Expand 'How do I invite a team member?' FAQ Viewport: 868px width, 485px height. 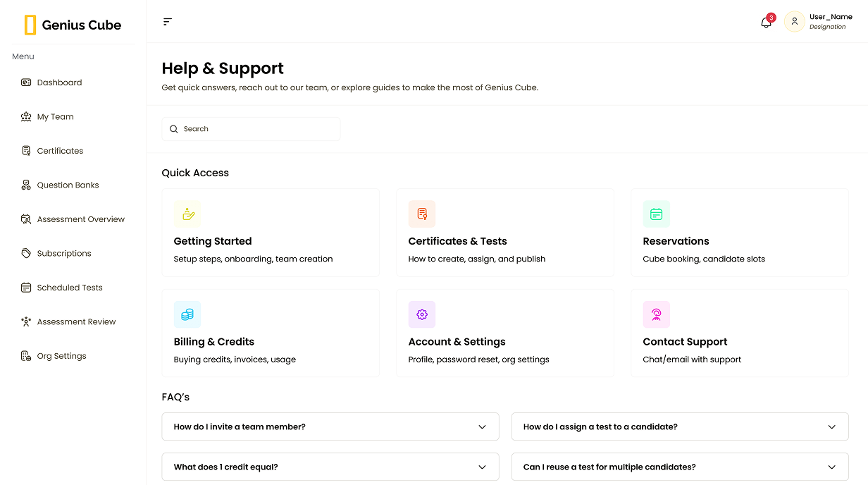pos(330,427)
